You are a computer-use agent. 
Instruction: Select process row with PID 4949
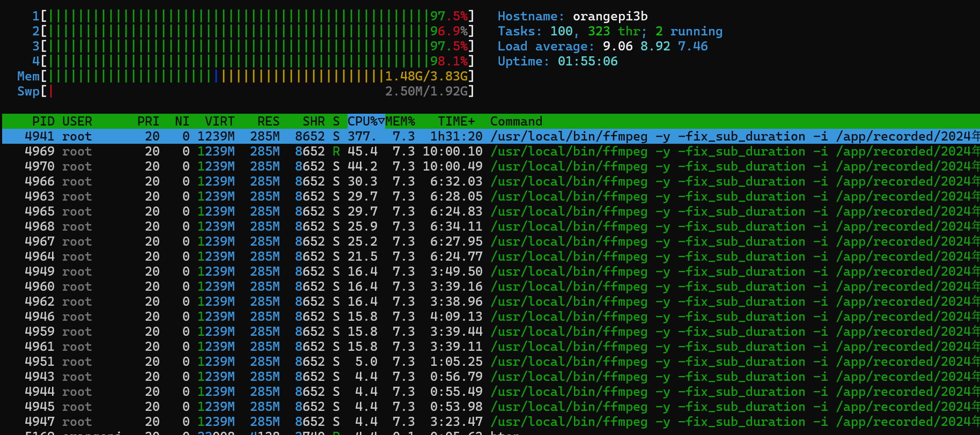click(491, 271)
